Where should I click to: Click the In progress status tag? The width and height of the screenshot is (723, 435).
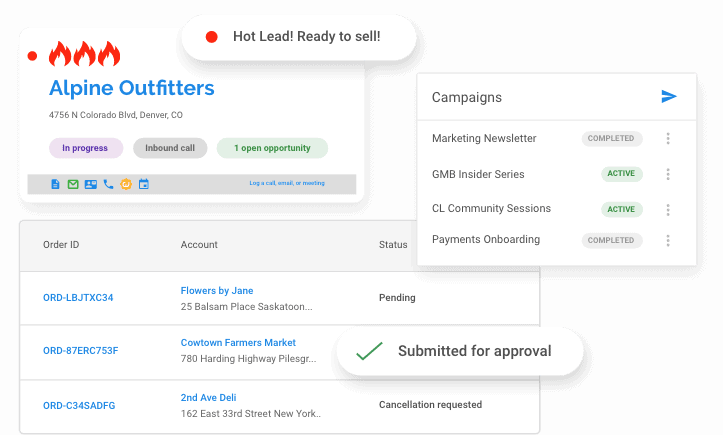point(85,148)
